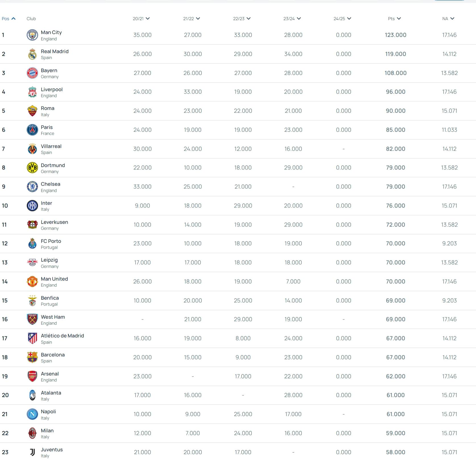Image resolution: width=476 pixels, height=461 pixels.
Task: Click the Inter club crest
Action: pos(32,205)
